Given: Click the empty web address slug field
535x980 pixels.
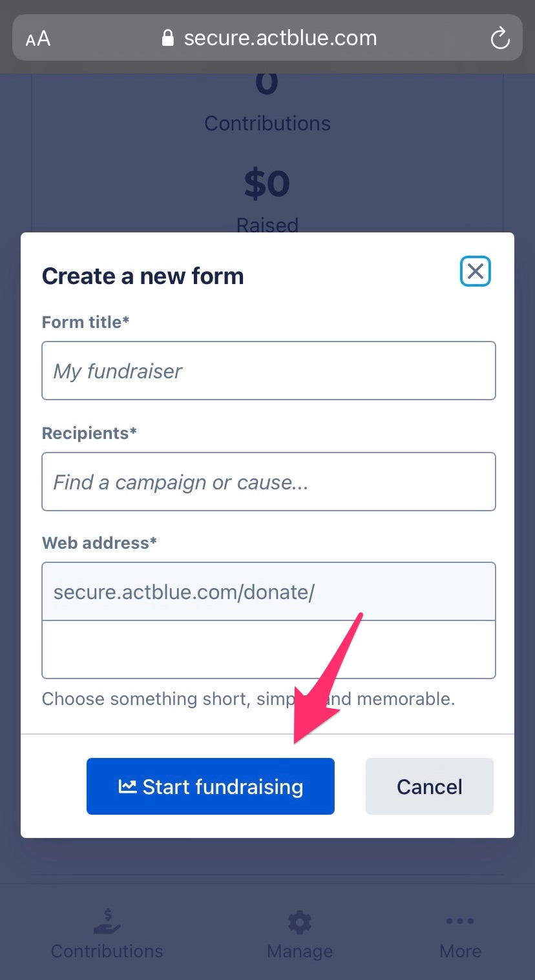Looking at the screenshot, I should pyautogui.click(x=269, y=649).
